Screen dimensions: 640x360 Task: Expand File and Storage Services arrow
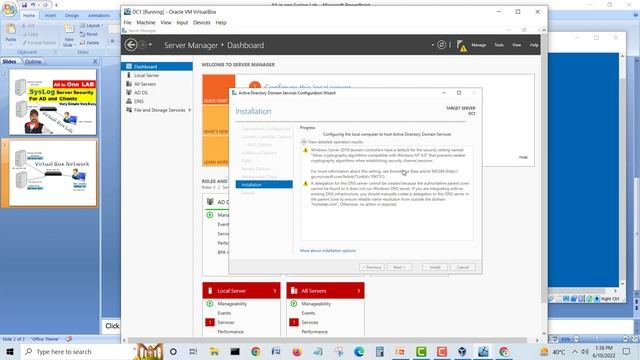(190, 110)
